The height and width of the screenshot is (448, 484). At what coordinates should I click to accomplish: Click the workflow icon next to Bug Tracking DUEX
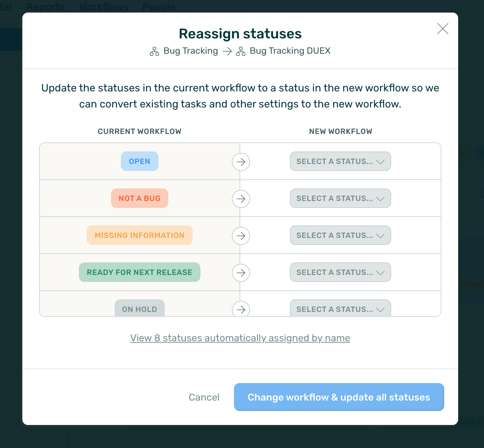(241, 51)
